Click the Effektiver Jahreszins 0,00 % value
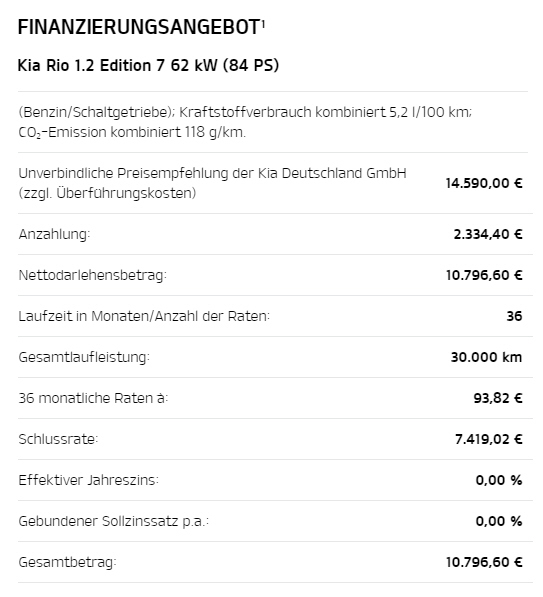 499,480
